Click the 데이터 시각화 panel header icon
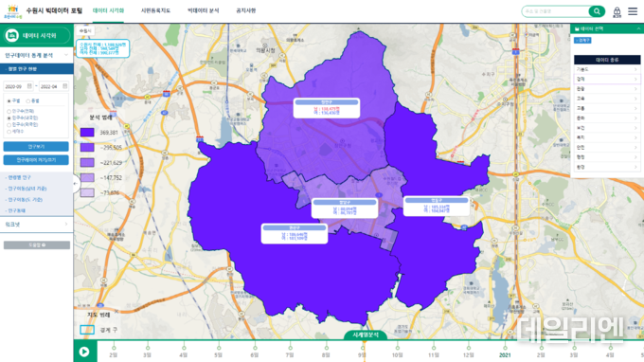This screenshot has height=362, width=644. pos(12,36)
